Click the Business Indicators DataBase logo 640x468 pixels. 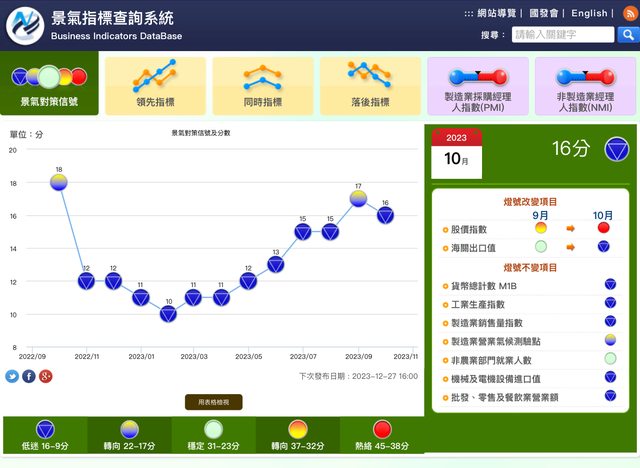(x=25, y=25)
